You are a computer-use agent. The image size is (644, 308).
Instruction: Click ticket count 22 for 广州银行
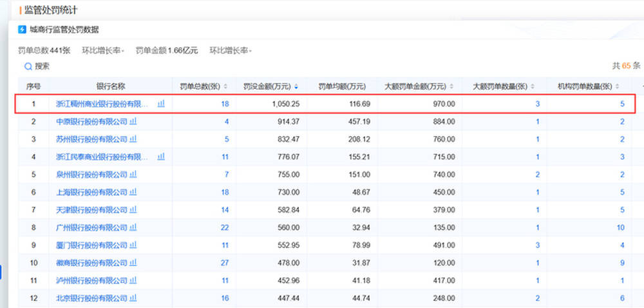tap(225, 227)
